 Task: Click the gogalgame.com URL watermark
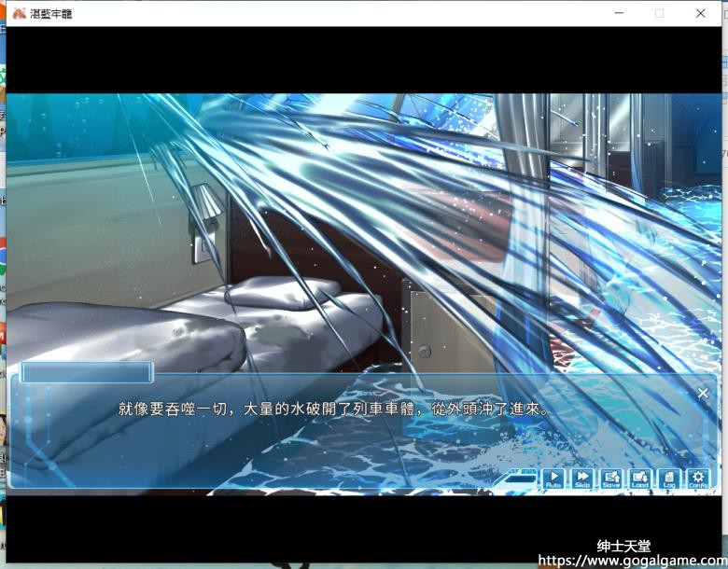(633, 561)
